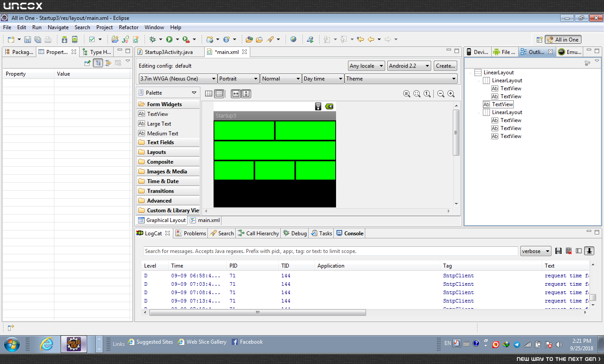Viewport: 604px width, 364px height.
Task: Click the zoom to fit icon
Action: click(417, 94)
